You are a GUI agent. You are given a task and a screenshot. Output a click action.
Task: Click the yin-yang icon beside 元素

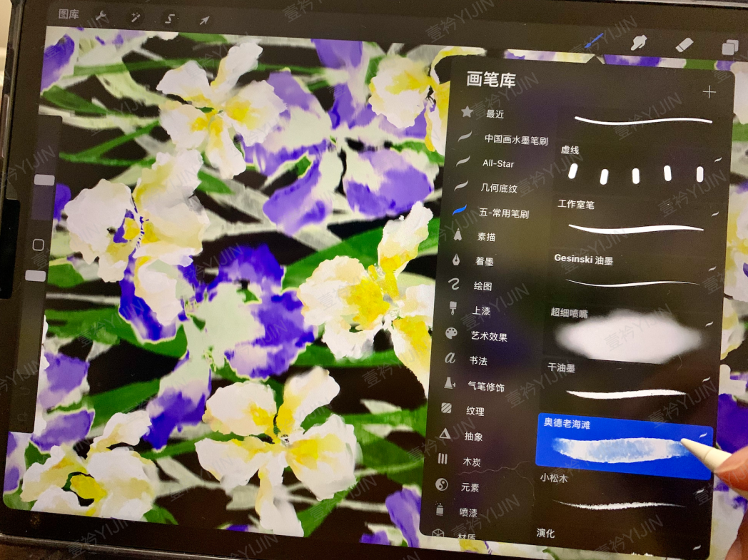point(442,484)
